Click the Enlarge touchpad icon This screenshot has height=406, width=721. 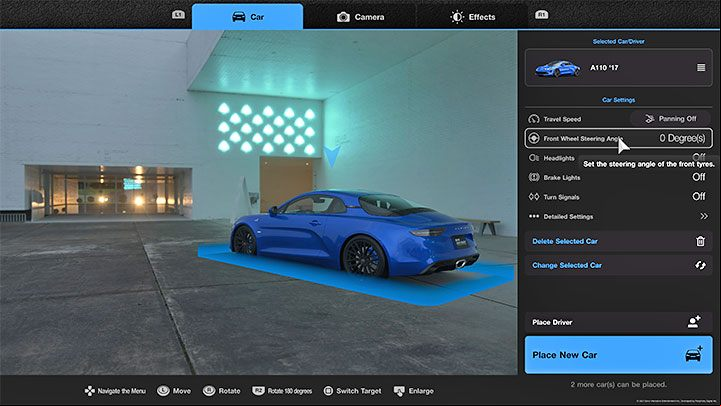399,391
